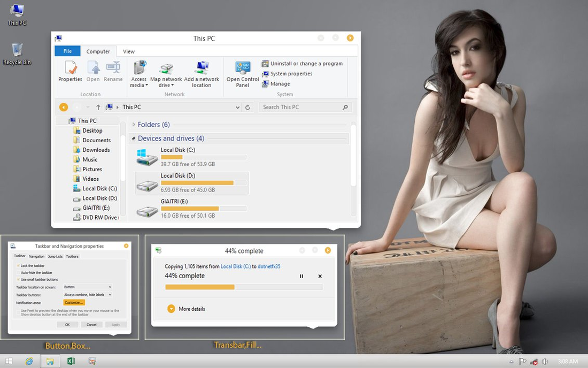Click the Customize... notification area button

click(x=74, y=302)
